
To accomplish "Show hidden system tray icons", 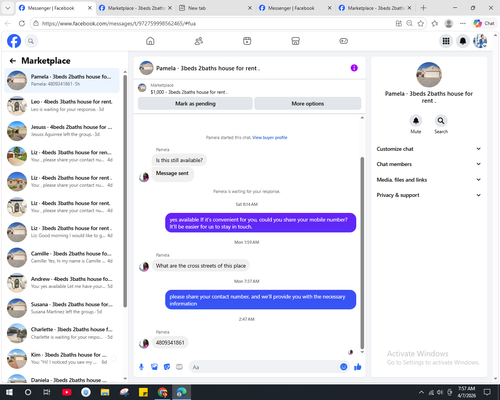I will click(421, 392).
